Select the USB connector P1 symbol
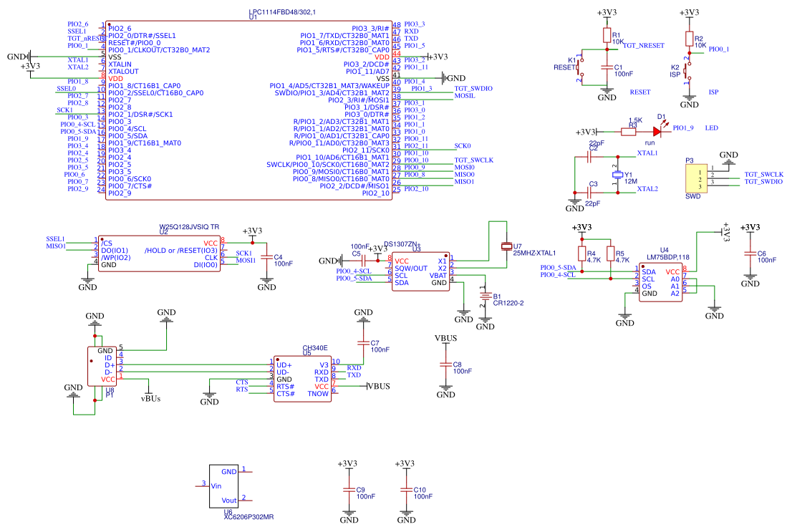This screenshot has width=792, height=532. [102, 367]
